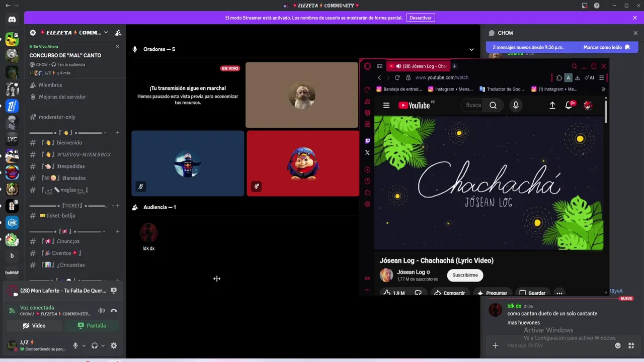Screen dimensions: 644x362
Task: Mute microphone in user panel
Action: [75, 345]
